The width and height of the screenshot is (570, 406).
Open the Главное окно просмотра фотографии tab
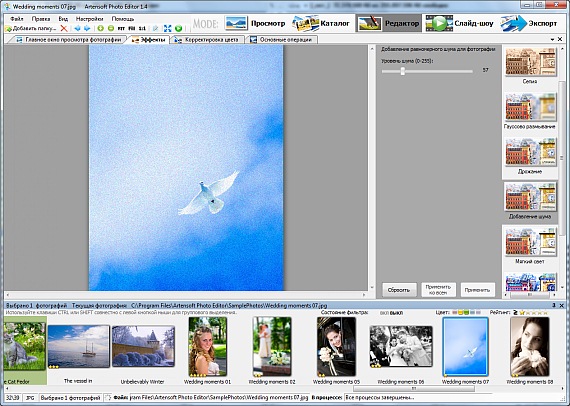(68, 40)
